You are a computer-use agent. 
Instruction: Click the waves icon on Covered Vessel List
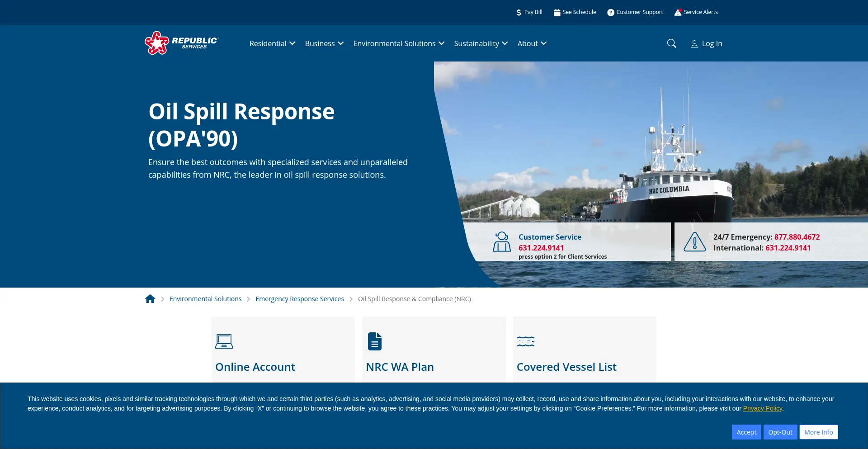[x=526, y=341]
